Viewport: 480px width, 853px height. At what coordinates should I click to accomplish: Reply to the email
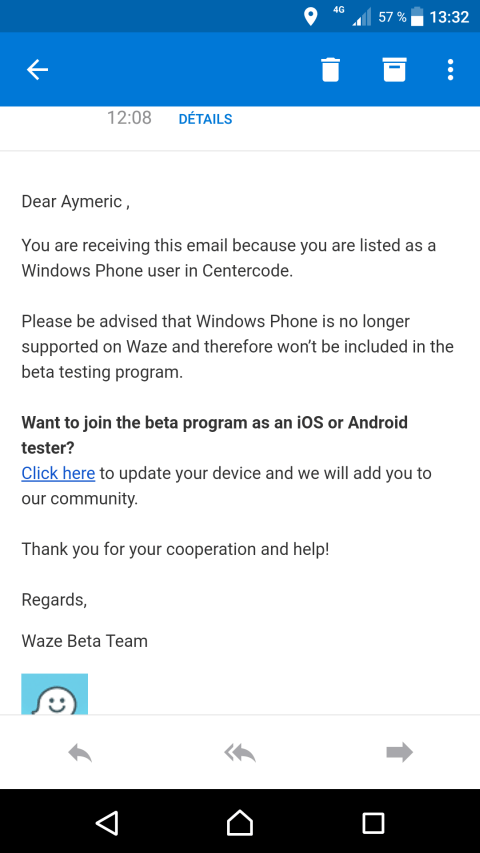coord(80,753)
